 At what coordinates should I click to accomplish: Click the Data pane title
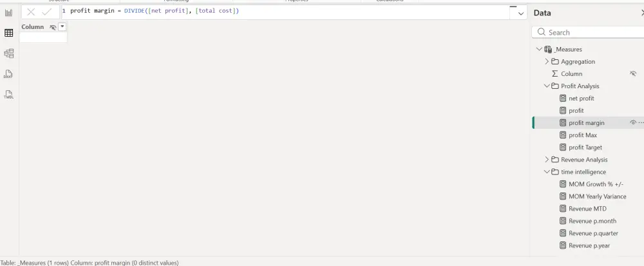pyautogui.click(x=542, y=13)
